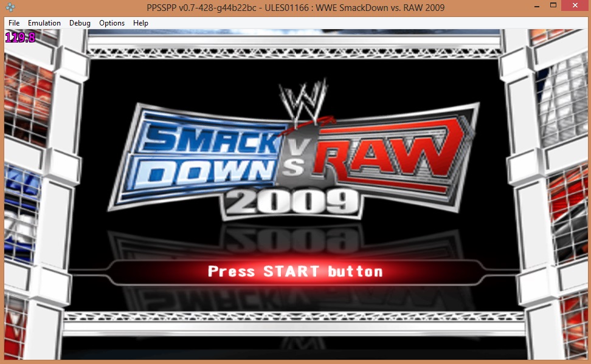The image size is (591, 364).
Task: Click the PPSSPP app icon in title bar
Action: [x=10, y=7]
